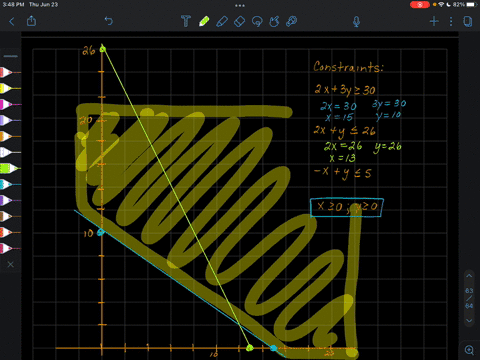Go to the previous page with up chevron
Viewport: 480px width, 360px height.
click(469, 276)
